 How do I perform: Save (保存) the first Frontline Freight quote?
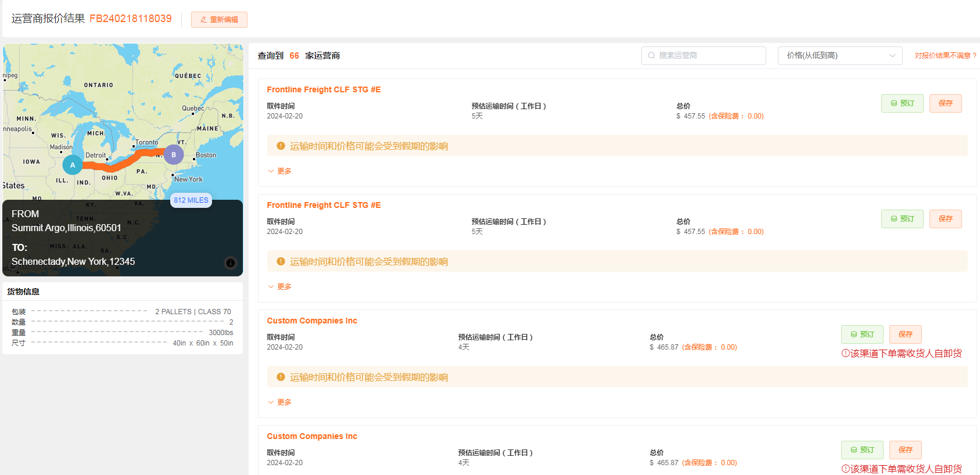[x=945, y=103]
